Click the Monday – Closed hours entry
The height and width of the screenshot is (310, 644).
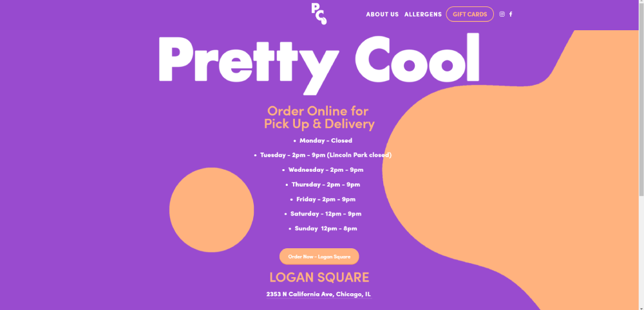tap(325, 141)
